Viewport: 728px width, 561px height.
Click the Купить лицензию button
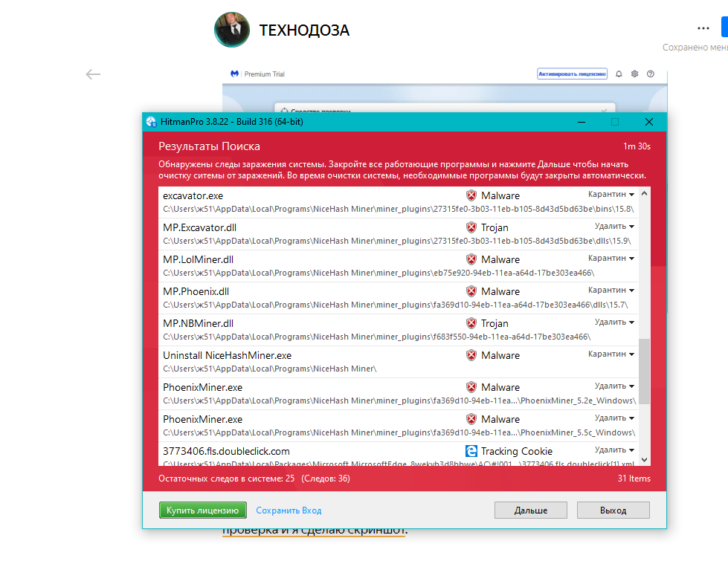(x=202, y=510)
